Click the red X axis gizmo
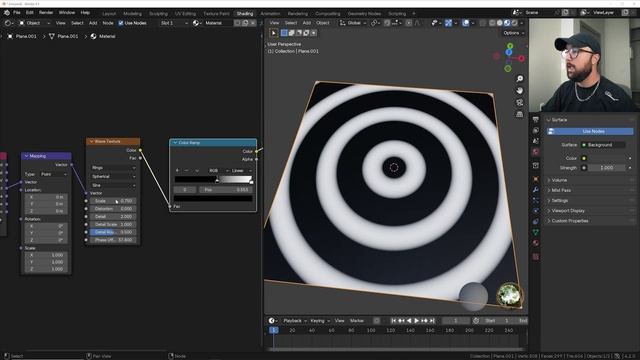 click(x=521, y=58)
